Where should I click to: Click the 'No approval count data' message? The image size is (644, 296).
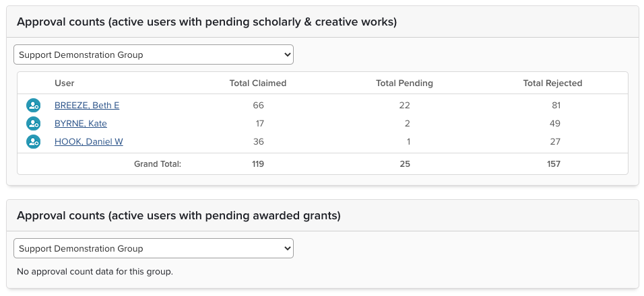point(95,272)
